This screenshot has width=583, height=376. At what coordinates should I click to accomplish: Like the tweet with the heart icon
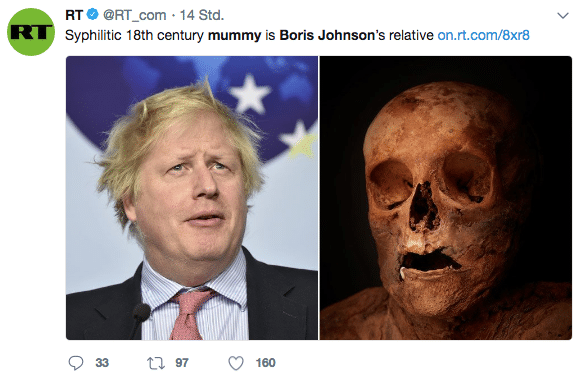pyautogui.click(x=236, y=363)
